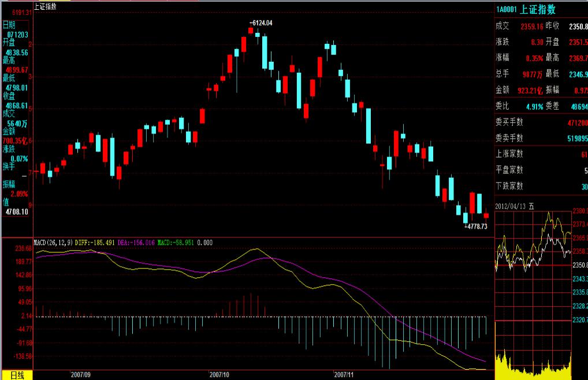Click the 4708.10 cursor value box
This screenshot has width=588, height=380.
coord(17,212)
